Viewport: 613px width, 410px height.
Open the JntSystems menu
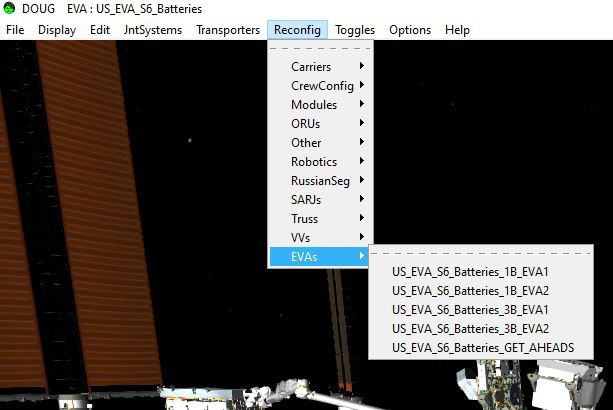click(x=152, y=30)
